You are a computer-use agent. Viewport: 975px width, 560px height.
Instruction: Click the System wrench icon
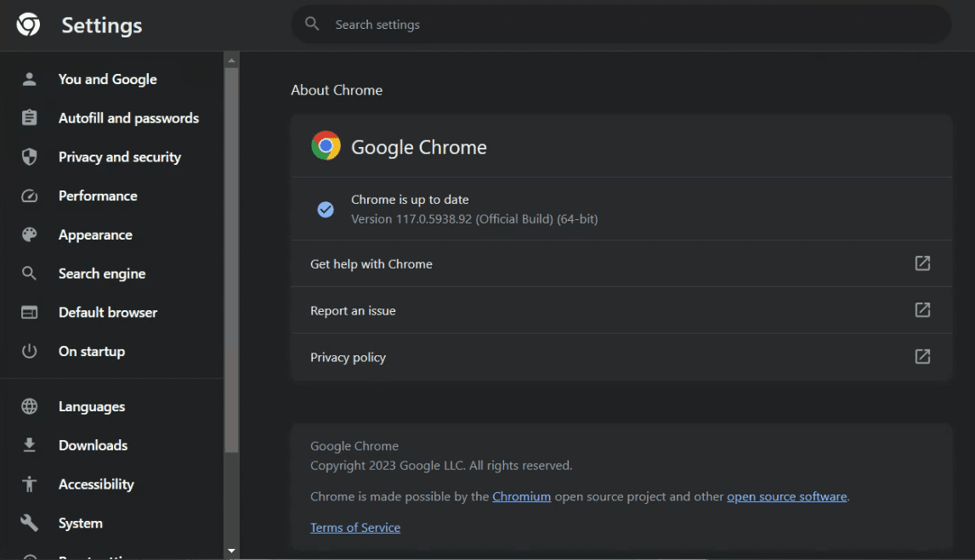tap(29, 523)
